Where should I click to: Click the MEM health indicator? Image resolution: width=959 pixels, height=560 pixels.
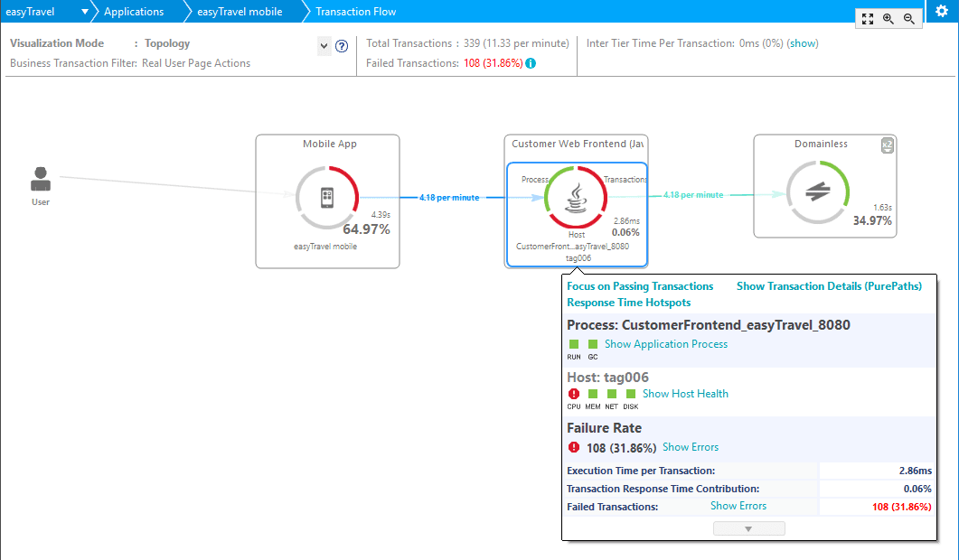(593, 394)
